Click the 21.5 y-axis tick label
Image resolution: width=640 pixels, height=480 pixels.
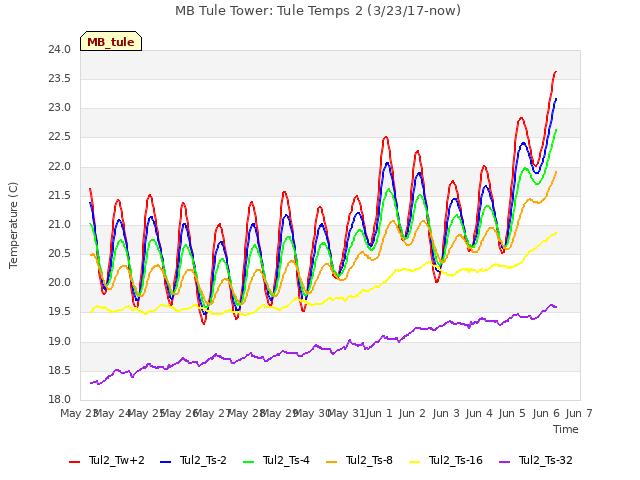click(60, 196)
